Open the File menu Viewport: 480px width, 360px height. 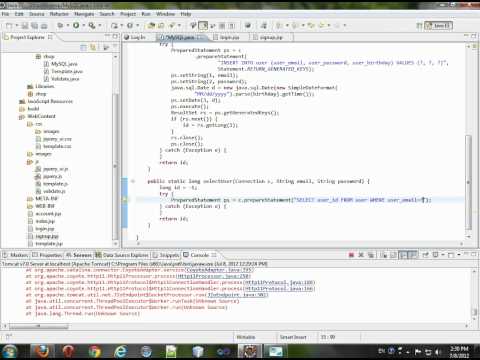coord(5,14)
